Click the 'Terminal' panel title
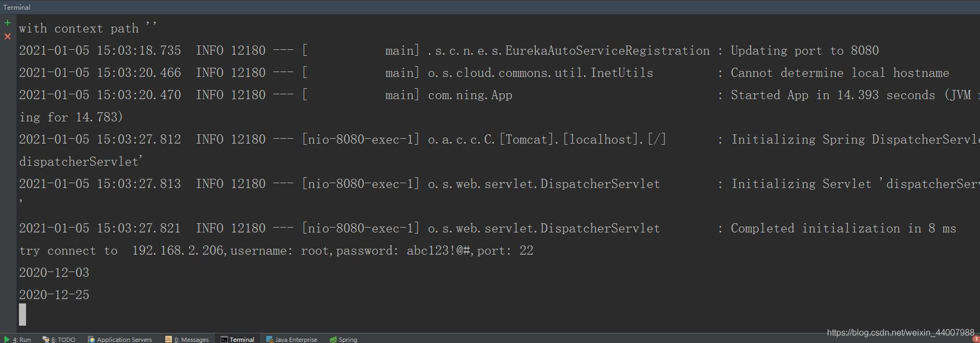 17,7
